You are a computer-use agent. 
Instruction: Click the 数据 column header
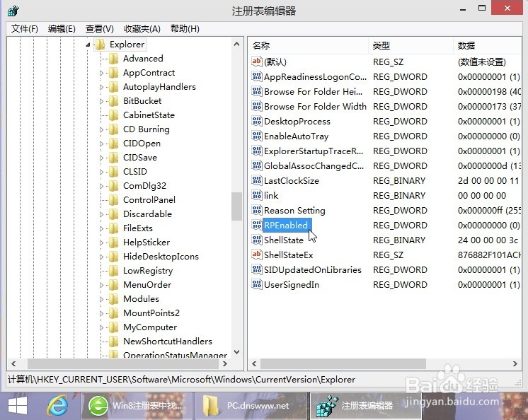487,45
